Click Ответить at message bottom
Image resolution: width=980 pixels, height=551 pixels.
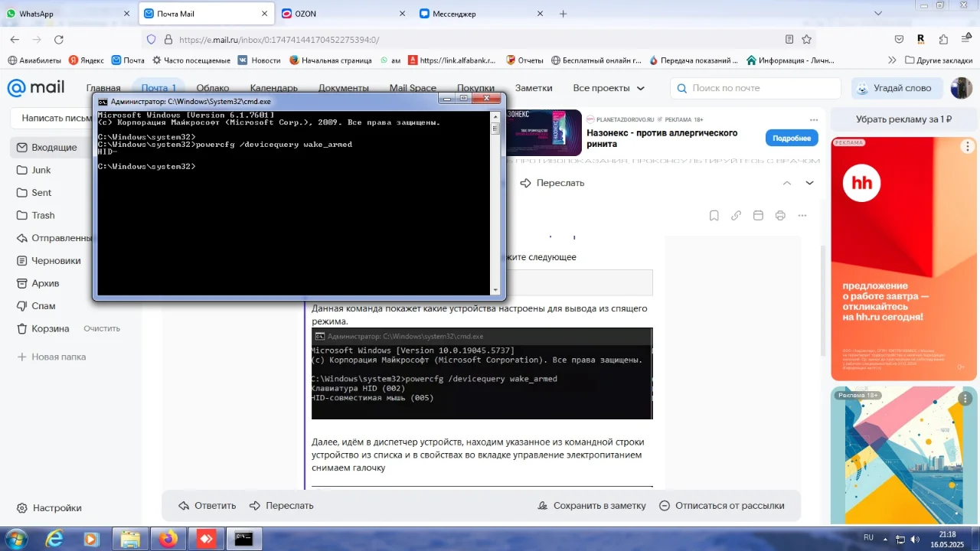[207, 506]
